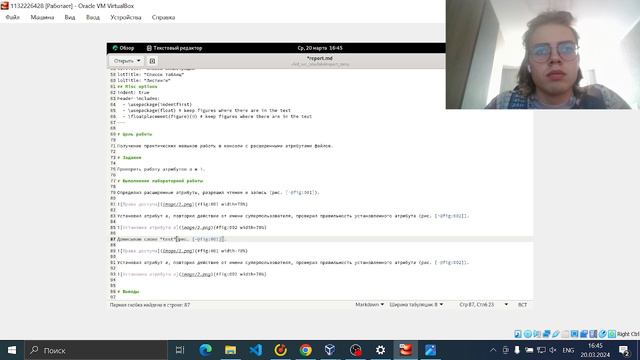Open the Устройства menu
Screen dimensions: 640x360
coord(126,17)
